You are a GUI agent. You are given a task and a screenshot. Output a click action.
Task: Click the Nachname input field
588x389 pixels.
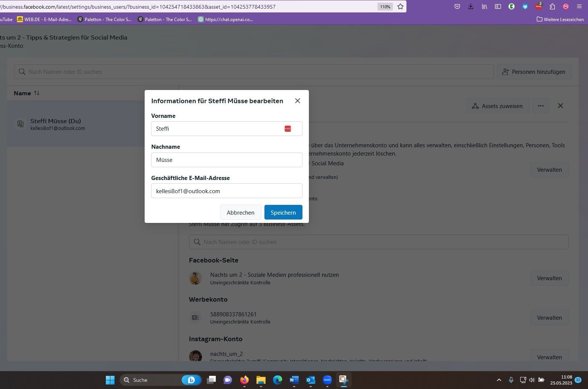[x=227, y=160]
